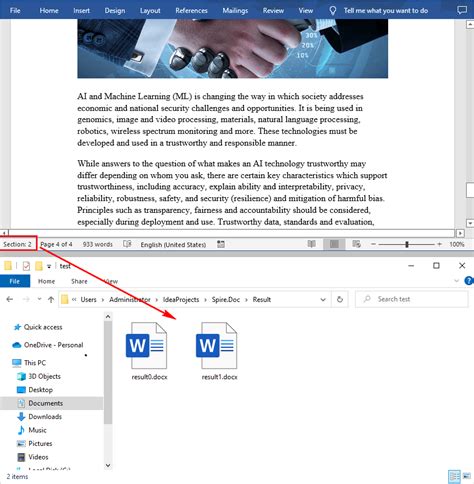
Task: Open the Layout ribbon tab
Action: [150, 11]
